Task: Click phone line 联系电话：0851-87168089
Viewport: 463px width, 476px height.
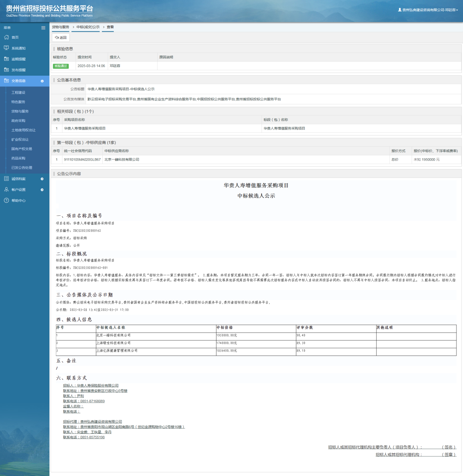Action: [x=84, y=401]
